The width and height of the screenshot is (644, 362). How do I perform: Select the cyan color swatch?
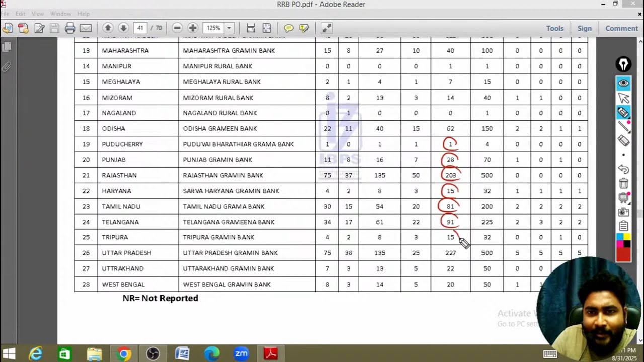pos(620,237)
